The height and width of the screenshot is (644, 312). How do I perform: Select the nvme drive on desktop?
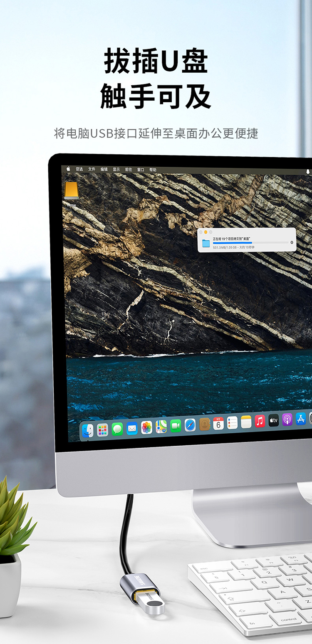point(72,192)
